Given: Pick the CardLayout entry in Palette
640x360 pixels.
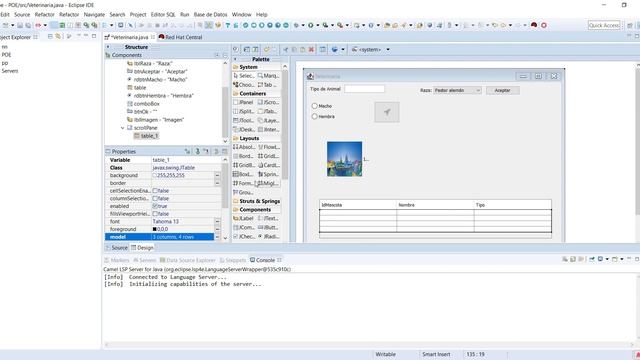Looking at the screenshot, I should pos(269,165).
